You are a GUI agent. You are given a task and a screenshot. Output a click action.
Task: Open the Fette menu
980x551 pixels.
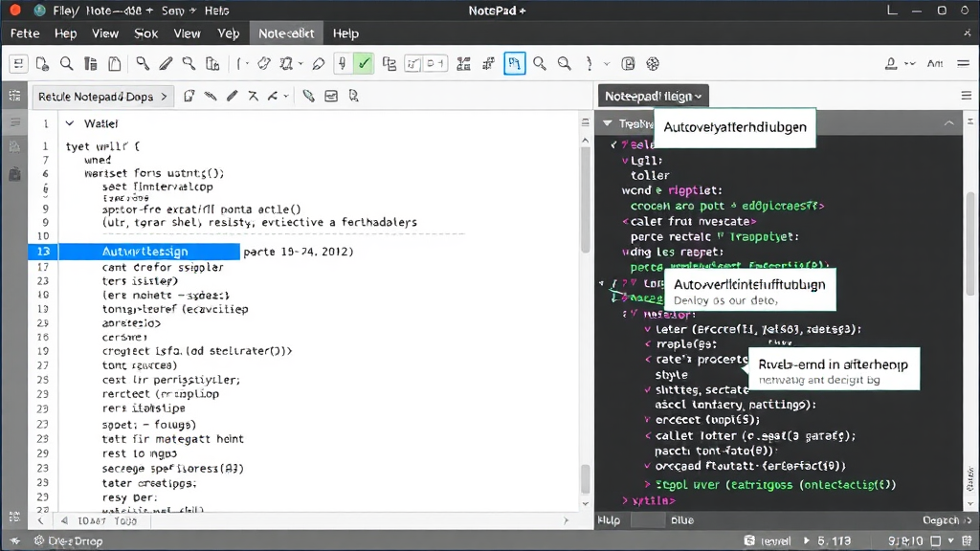(x=25, y=33)
